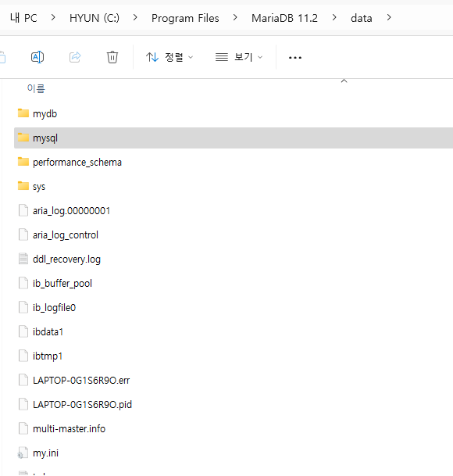The image size is (453, 476).
Task: Click the LAPTOP-0G1S6R9O.pid file icon
Action: (23, 404)
